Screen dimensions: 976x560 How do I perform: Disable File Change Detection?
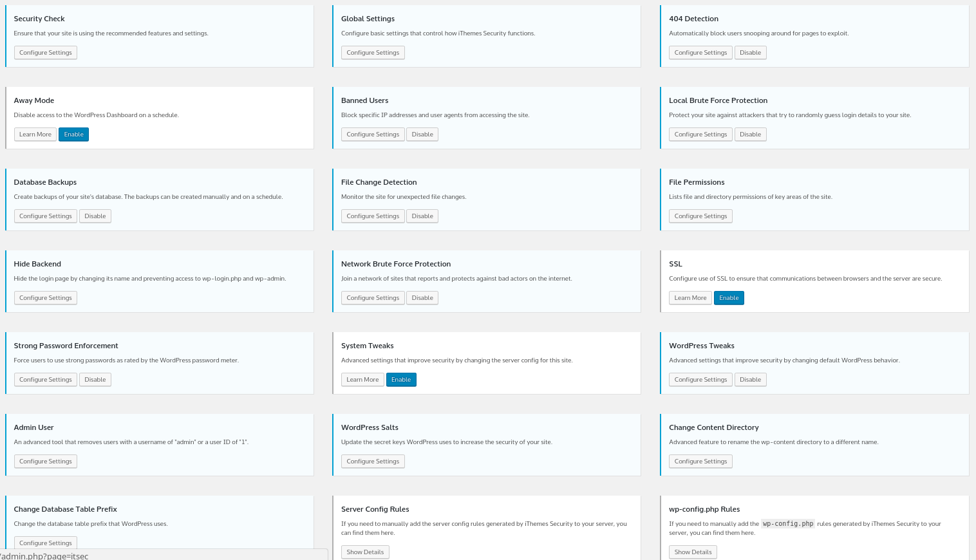[x=422, y=216]
